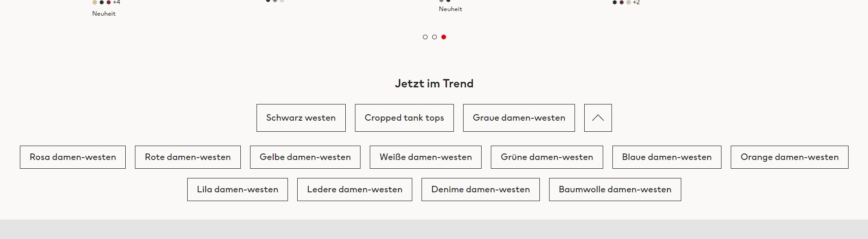Viewport: 868px width, 239px height.
Task: Click the +2 colors indicator on last product
Action: click(x=636, y=2)
